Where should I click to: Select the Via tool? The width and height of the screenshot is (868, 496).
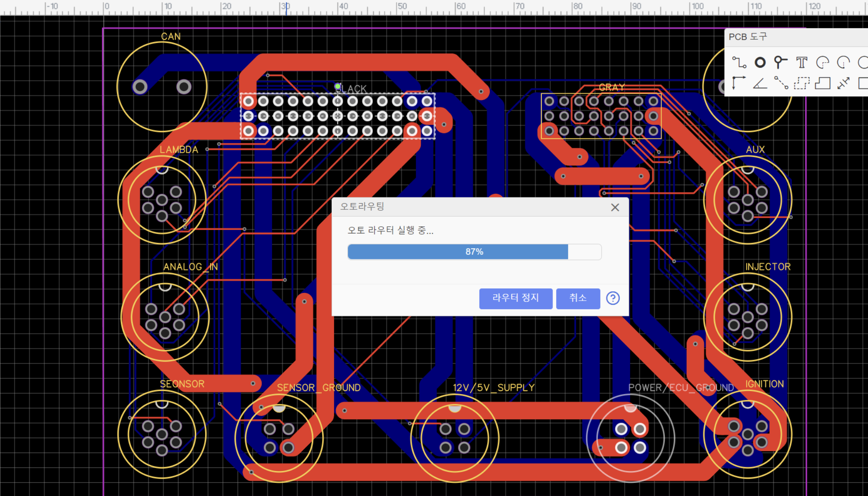[x=780, y=62]
